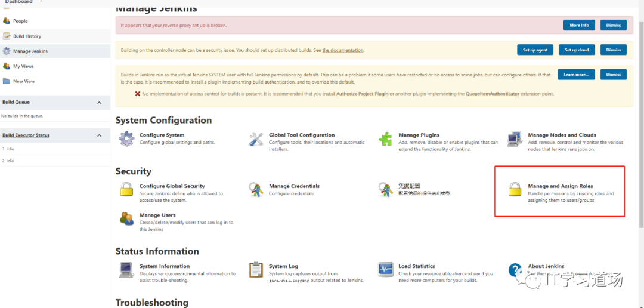The height and width of the screenshot is (308, 644).
Task: Open the Manage Users title link
Action: coord(157,215)
